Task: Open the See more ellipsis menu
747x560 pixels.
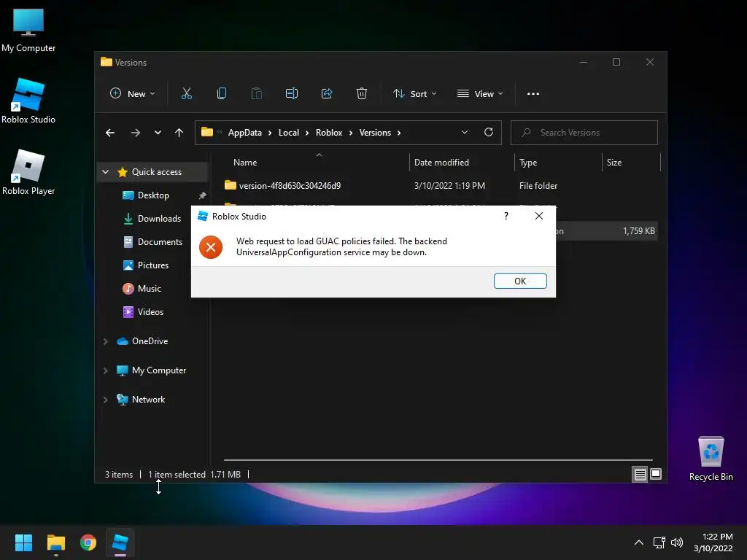Action: (x=533, y=94)
